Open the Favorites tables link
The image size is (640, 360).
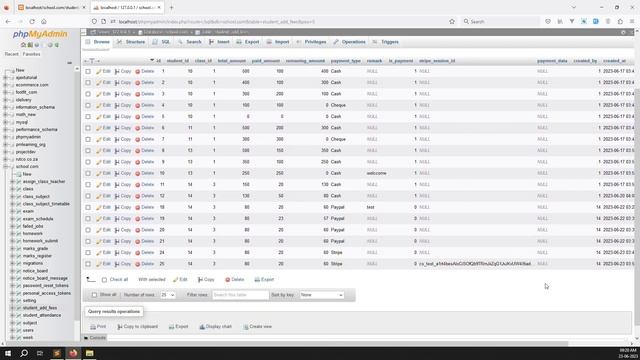pos(31,54)
